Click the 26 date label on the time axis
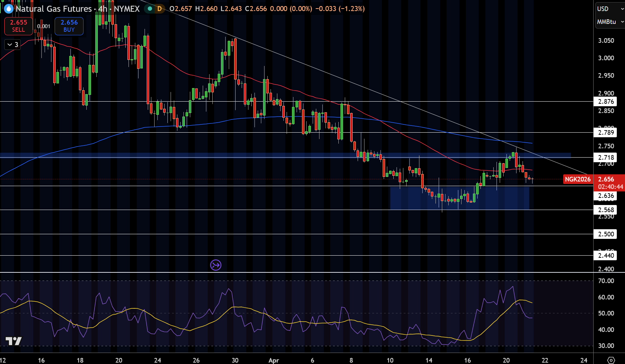The height and width of the screenshot is (364, 625). (x=196, y=360)
